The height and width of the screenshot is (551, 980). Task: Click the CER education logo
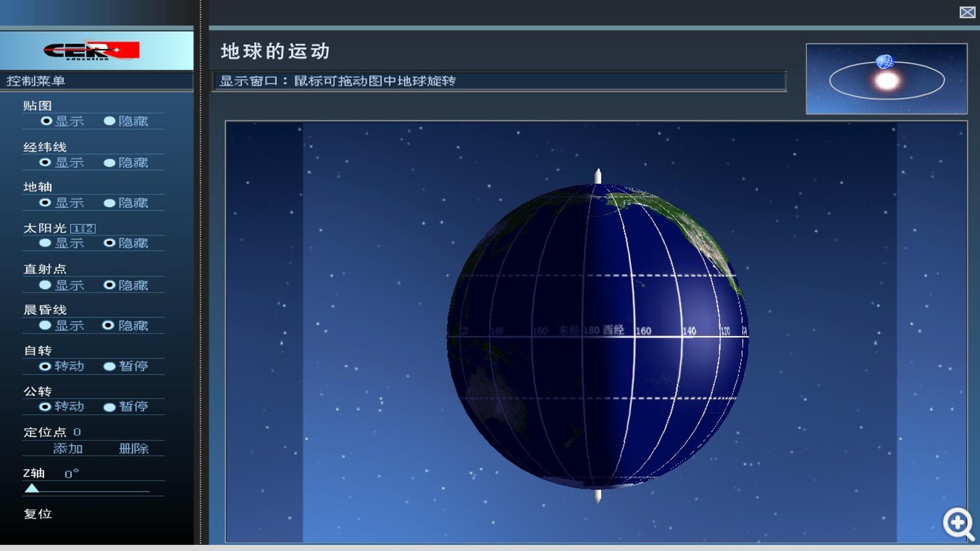[x=91, y=51]
